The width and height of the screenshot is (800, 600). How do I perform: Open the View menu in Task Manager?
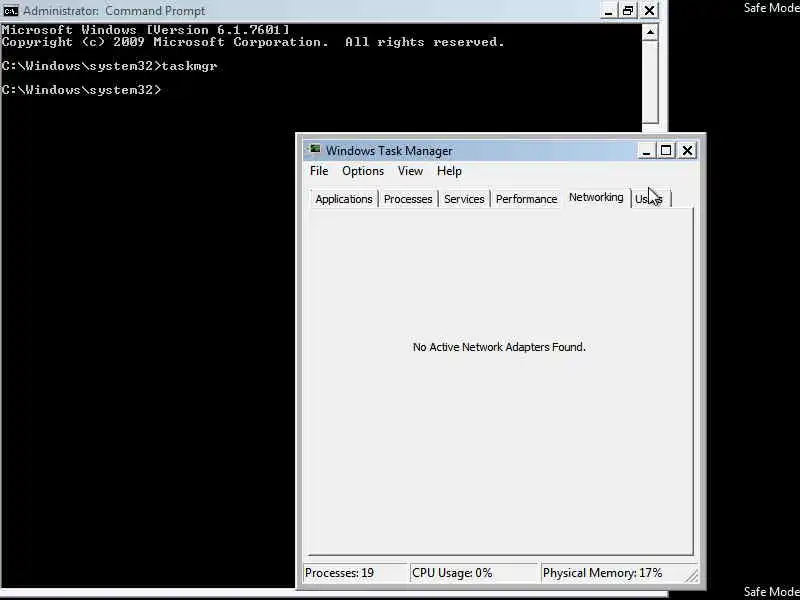410,171
